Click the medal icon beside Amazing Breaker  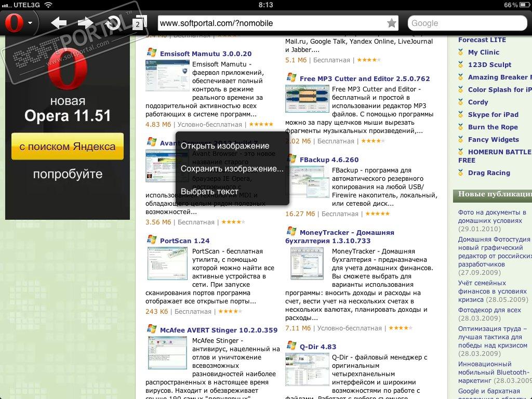460,77
